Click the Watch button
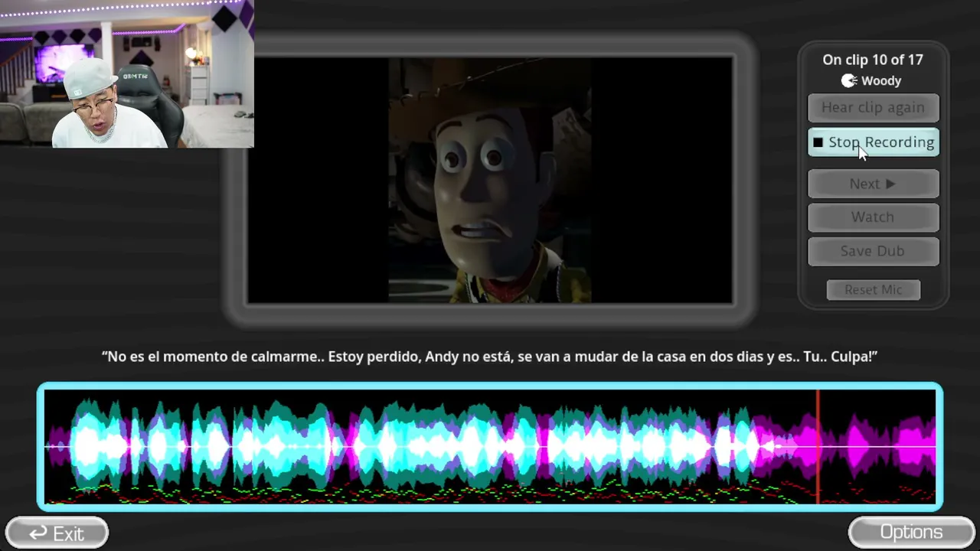This screenshot has width=980, height=551. coord(873,217)
